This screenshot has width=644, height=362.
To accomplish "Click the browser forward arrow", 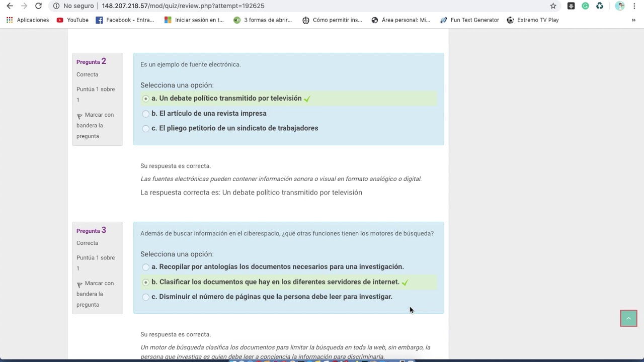I will pyautogui.click(x=24, y=6).
